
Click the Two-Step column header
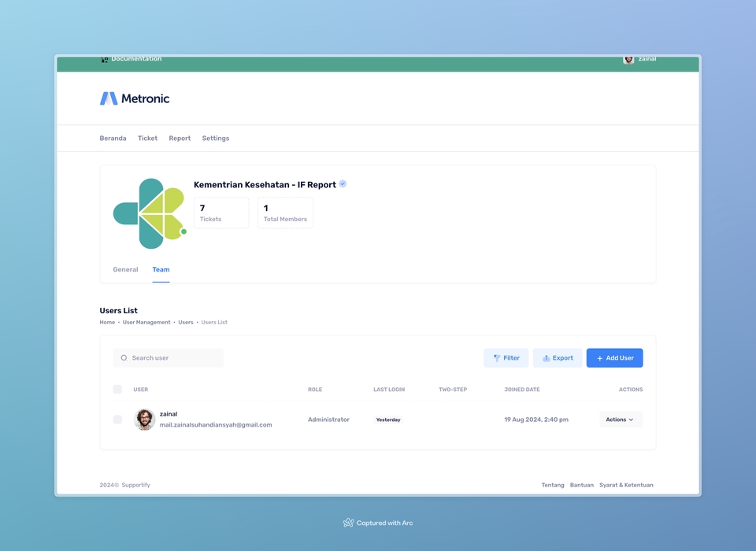click(x=453, y=389)
